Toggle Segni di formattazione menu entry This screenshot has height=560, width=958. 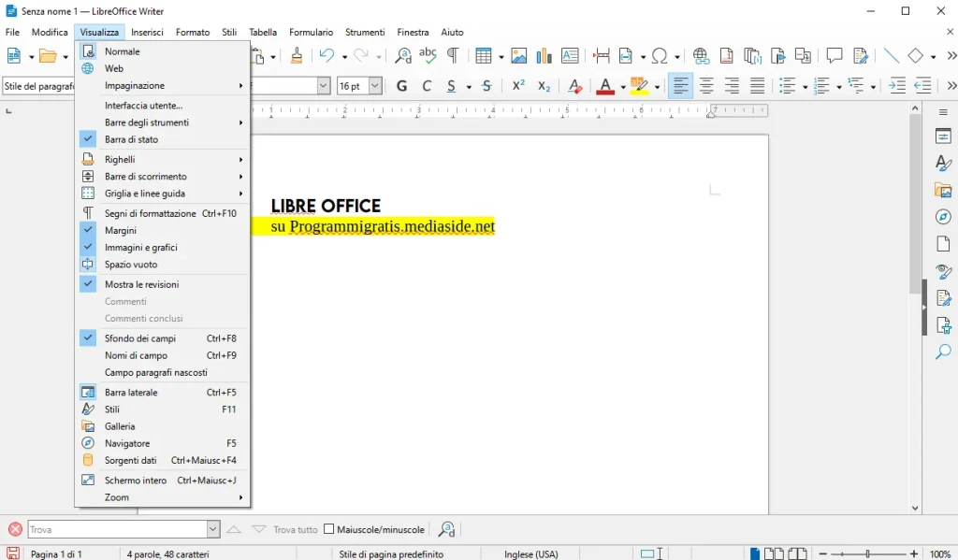pyautogui.click(x=162, y=213)
